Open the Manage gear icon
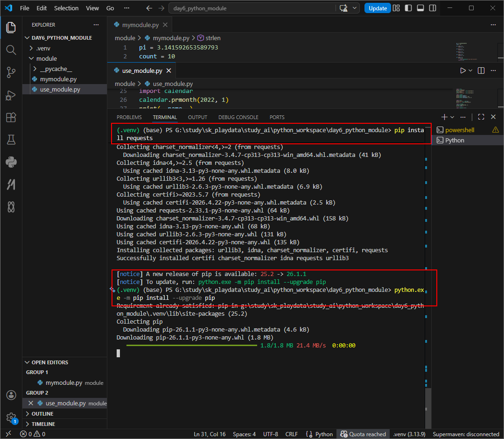The image size is (504, 439). (11, 418)
